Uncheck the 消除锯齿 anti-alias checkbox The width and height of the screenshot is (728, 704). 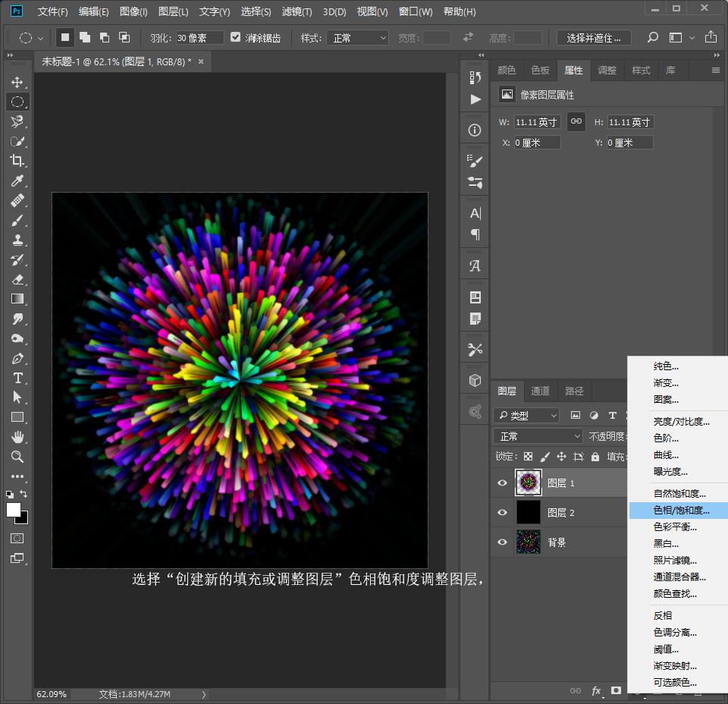(x=236, y=37)
